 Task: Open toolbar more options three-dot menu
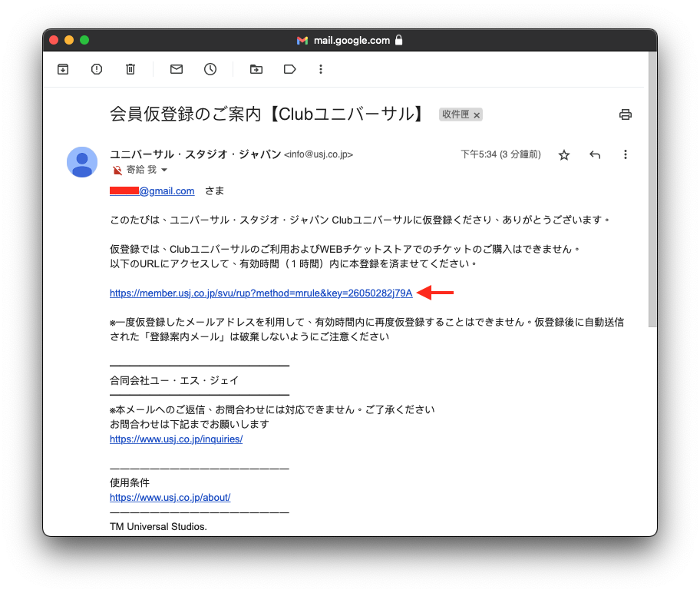(321, 69)
